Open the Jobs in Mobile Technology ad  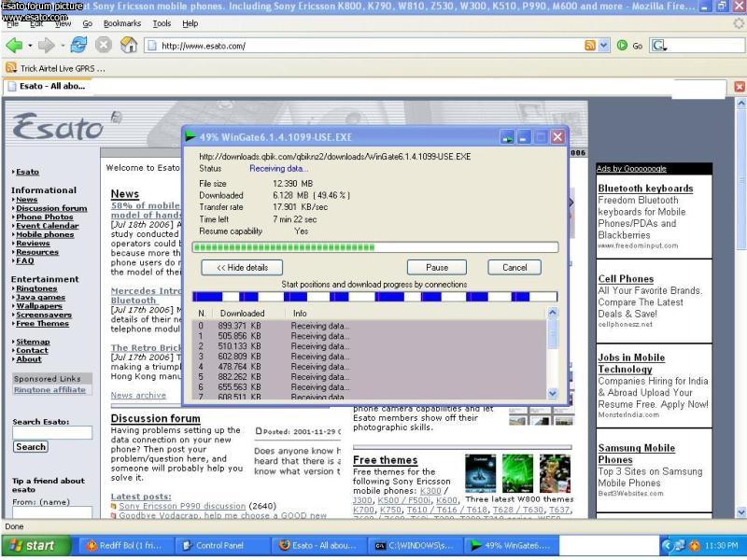click(x=631, y=363)
